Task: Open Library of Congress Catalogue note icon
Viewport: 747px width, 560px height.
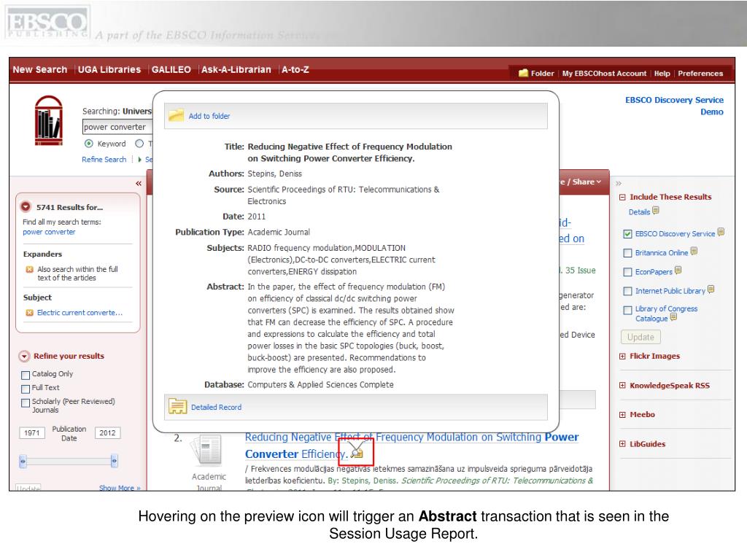Action: pos(673,317)
